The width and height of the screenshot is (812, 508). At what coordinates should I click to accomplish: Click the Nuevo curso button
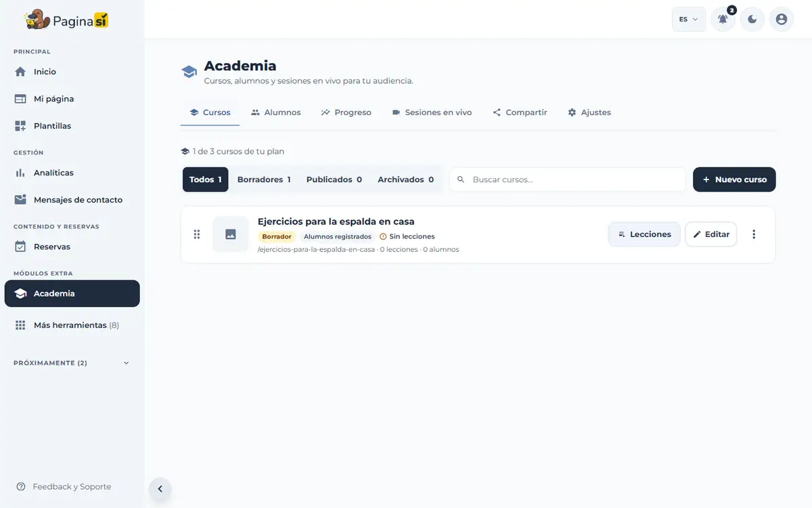[x=734, y=179]
